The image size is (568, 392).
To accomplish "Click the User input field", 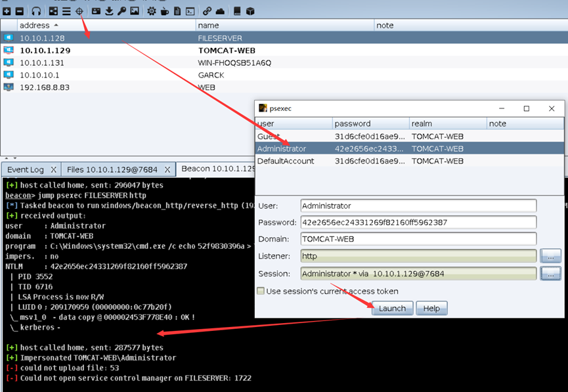I will [x=418, y=206].
